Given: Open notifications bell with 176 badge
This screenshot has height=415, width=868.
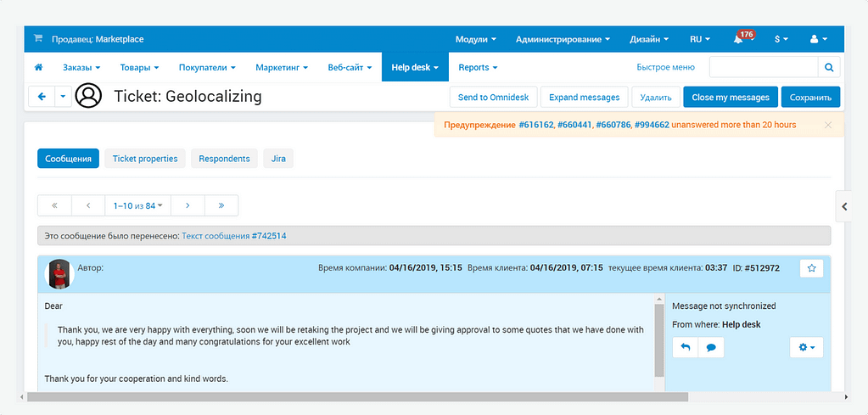Looking at the screenshot, I should pos(738,40).
